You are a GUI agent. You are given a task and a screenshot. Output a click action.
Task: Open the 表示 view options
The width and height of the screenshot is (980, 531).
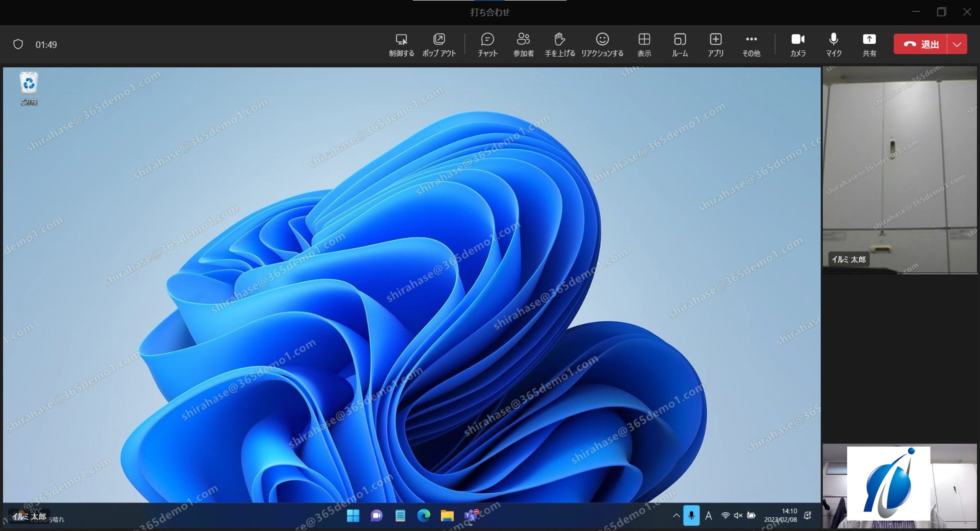(x=644, y=45)
